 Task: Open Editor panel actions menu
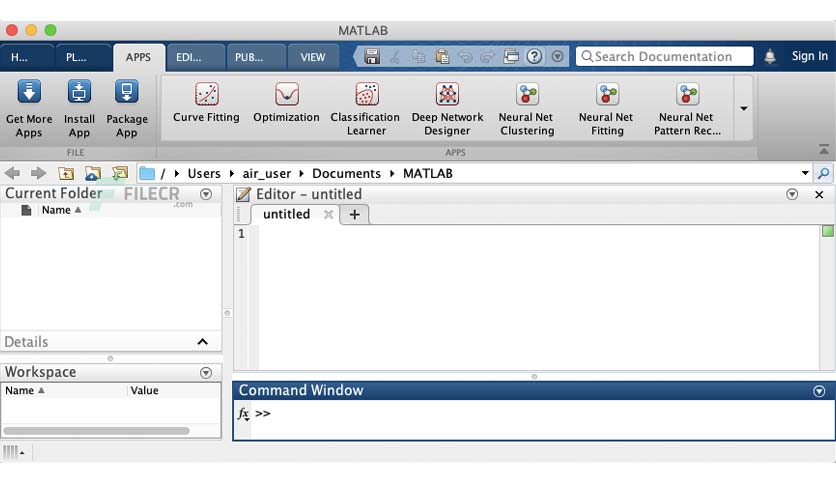click(x=792, y=194)
